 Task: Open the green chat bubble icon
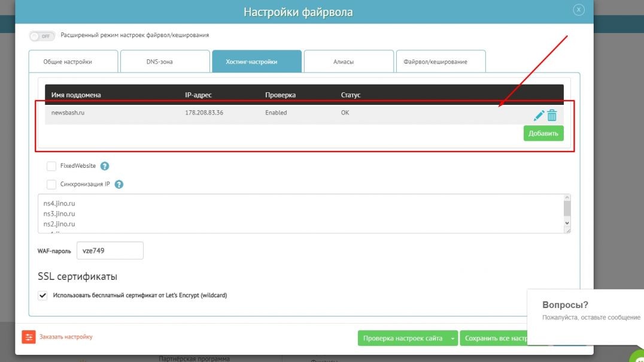coord(638,356)
